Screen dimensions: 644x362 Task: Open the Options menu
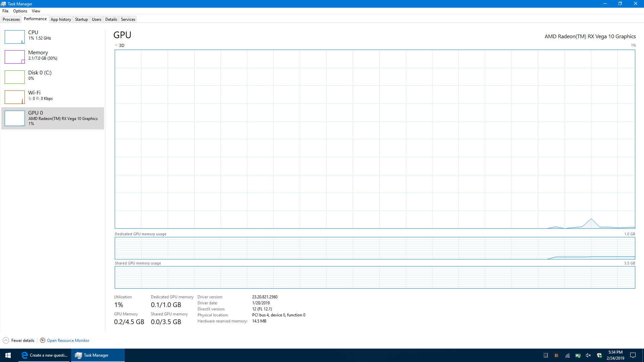click(20, 11)
